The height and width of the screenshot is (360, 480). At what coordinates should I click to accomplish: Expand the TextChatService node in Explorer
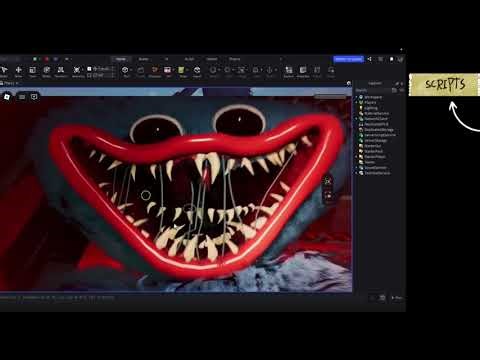coord(356,173)
